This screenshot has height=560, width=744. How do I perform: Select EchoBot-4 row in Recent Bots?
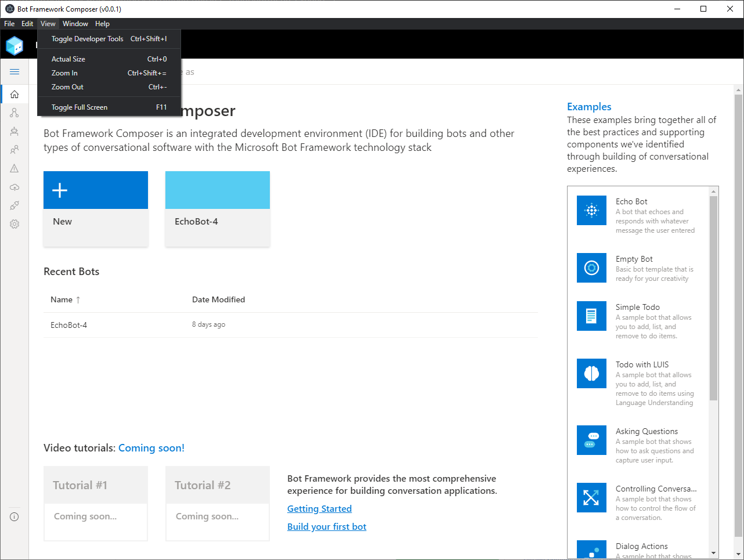291,325
